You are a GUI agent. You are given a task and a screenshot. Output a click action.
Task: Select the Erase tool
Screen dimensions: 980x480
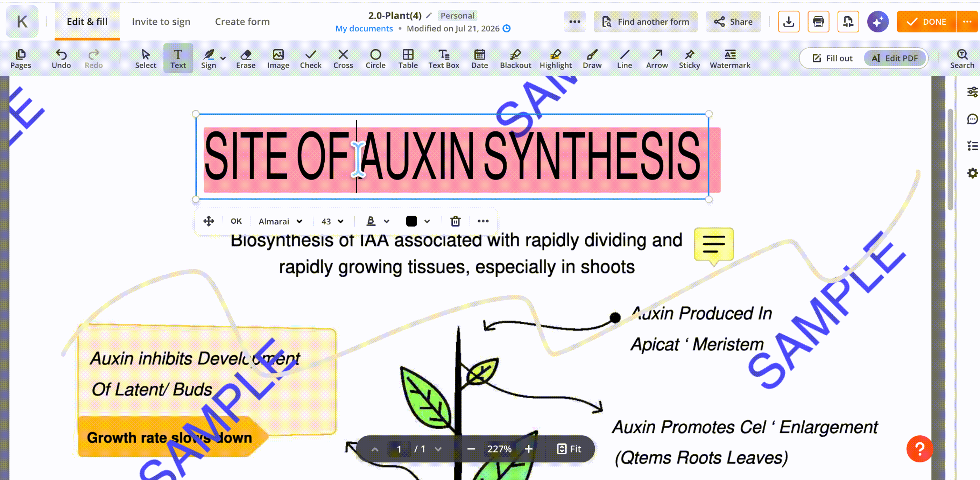click(x=246, y=59)
